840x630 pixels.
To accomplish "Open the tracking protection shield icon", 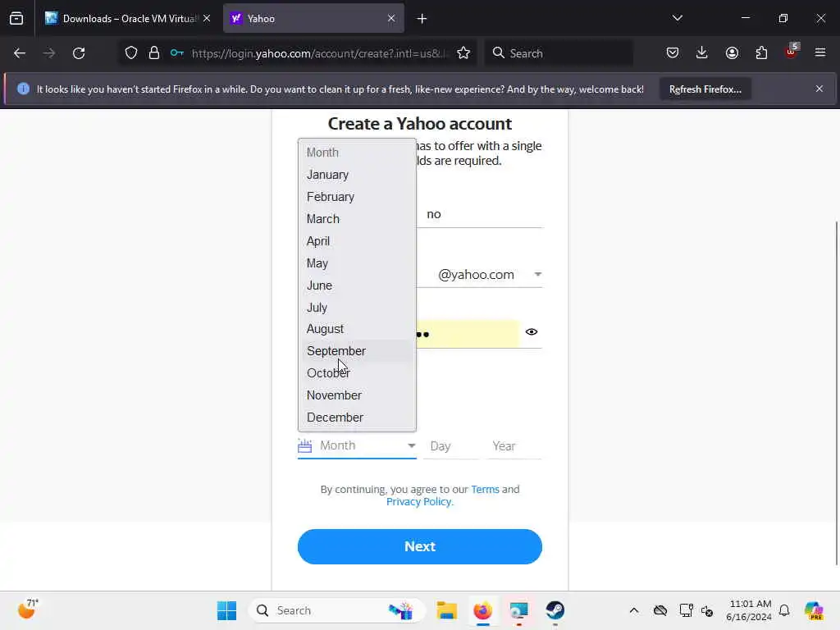I will [131, 53].
